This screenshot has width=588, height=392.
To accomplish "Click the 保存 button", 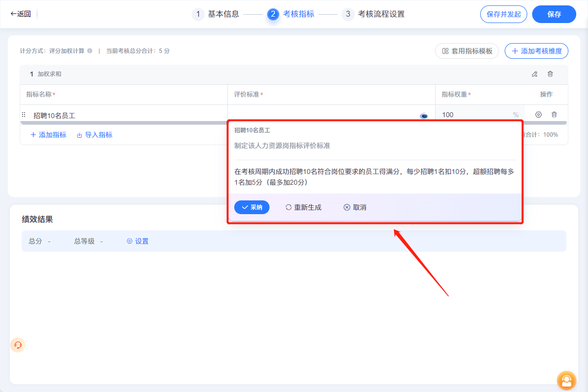I will point(554,14).
